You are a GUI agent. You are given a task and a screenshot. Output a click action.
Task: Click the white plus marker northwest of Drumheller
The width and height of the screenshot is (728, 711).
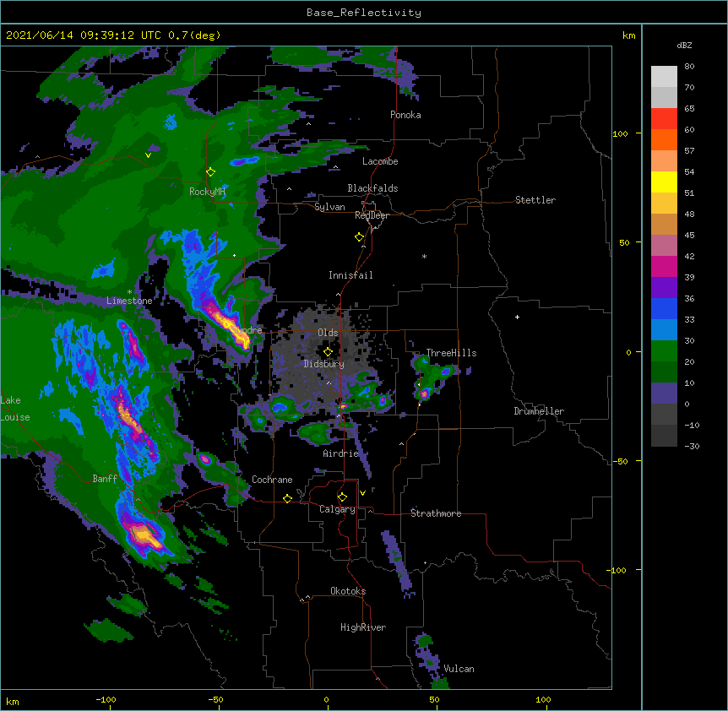tap(517, 317)
